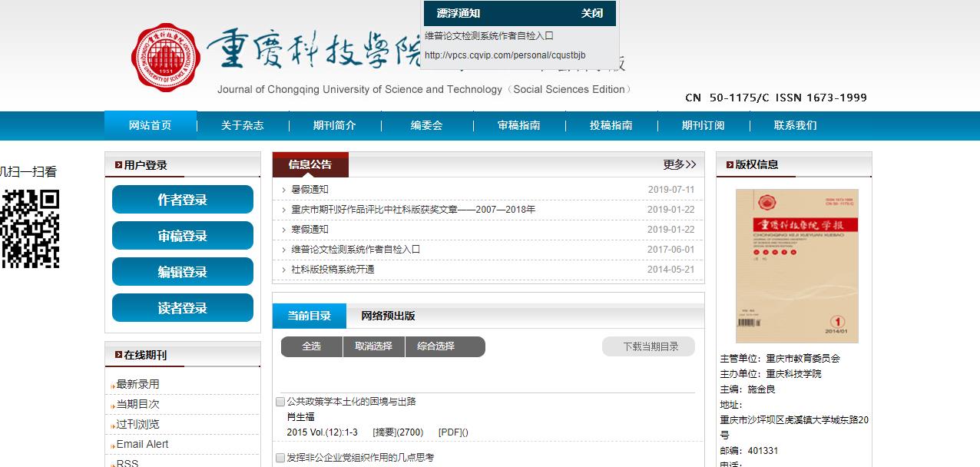Open the 读者登录 reader login
This screenshot has width=980, height=467.
183,308
